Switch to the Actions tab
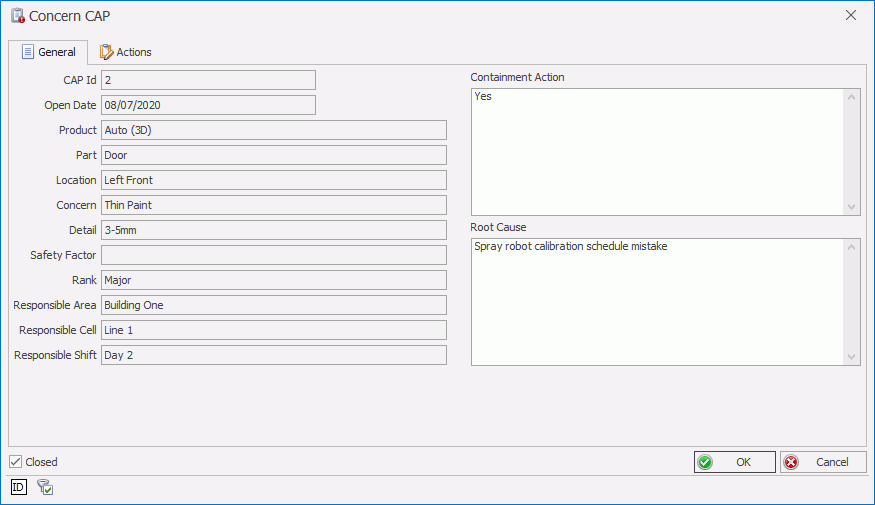This screenshot has width=875, height=505. tap(125, 52)
